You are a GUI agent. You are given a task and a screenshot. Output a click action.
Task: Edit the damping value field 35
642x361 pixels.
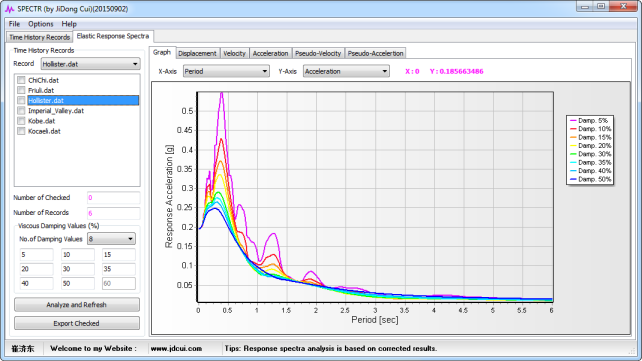[118, 269]
